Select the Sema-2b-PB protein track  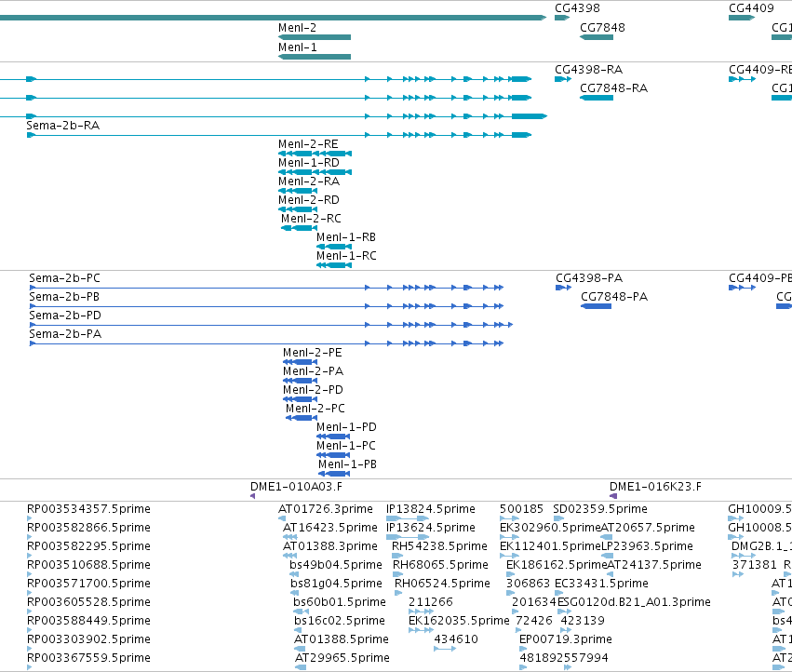point(267,306)
